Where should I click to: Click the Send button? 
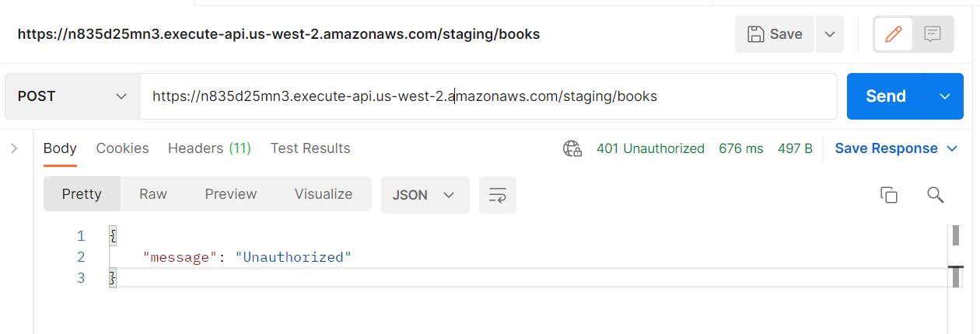click(886, 96)
